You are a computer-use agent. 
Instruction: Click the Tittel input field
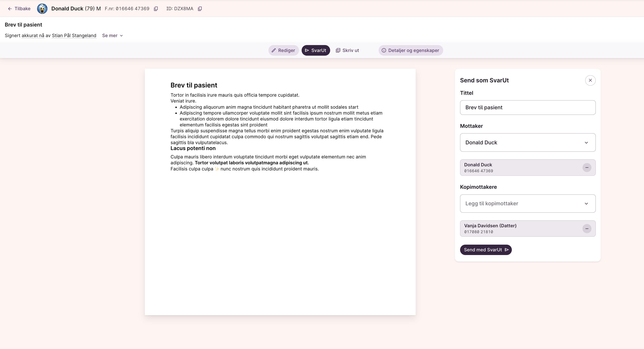pos(528,108)
